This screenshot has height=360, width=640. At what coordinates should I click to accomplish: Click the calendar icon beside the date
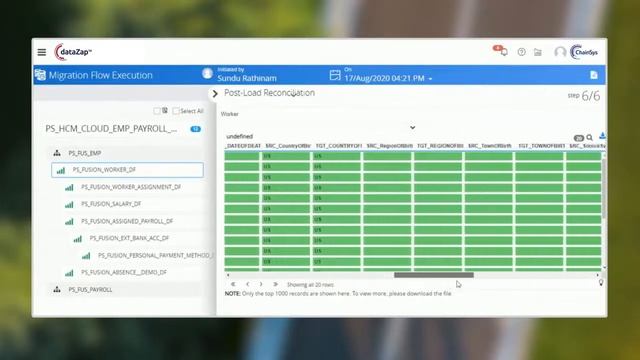click(335, 75)
